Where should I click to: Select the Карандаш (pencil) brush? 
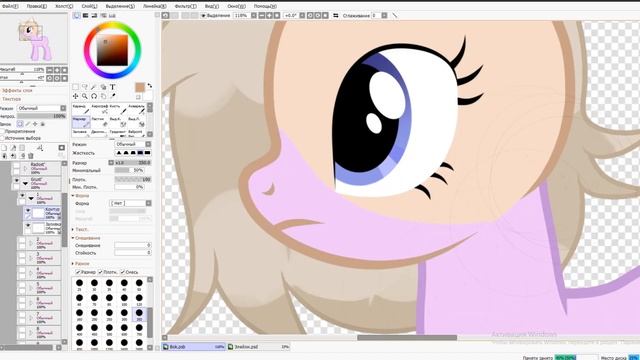tap(81, 109)
